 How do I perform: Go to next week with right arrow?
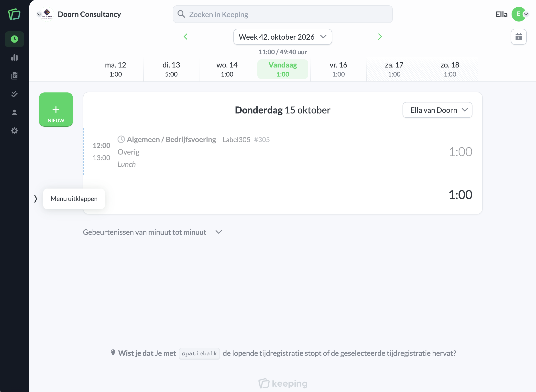coord(380,37)
